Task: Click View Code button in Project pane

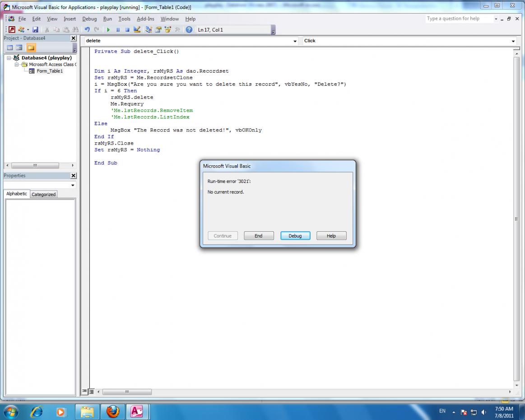Action: (9, 47)
